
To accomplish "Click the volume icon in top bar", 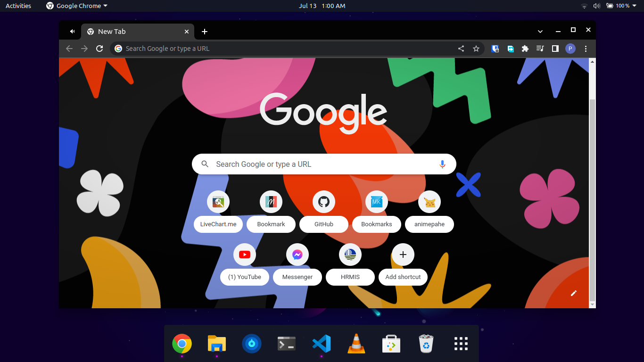I will [596, 6].
